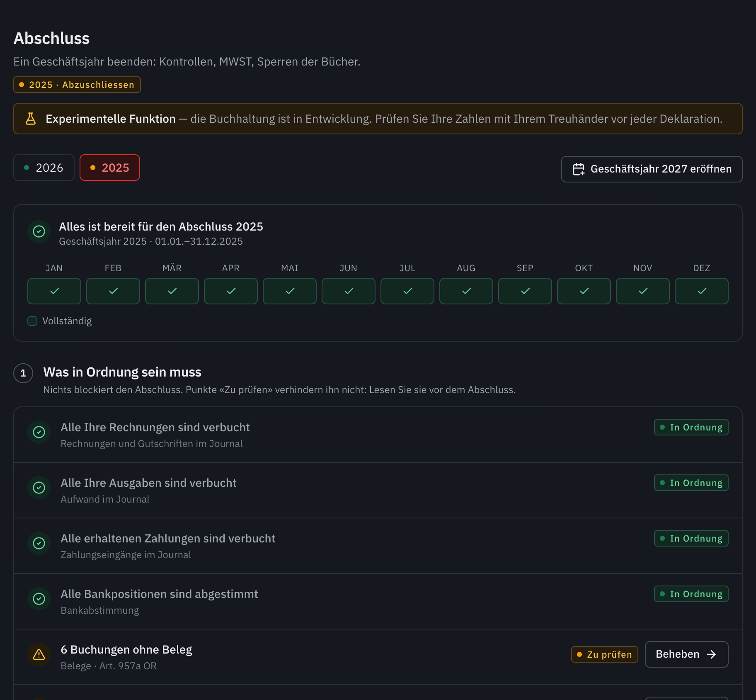Select the OKT month check box
Image resolution: width=756 pixels, height=700 pixels.
pyautogui.click(x=584, y=291)
